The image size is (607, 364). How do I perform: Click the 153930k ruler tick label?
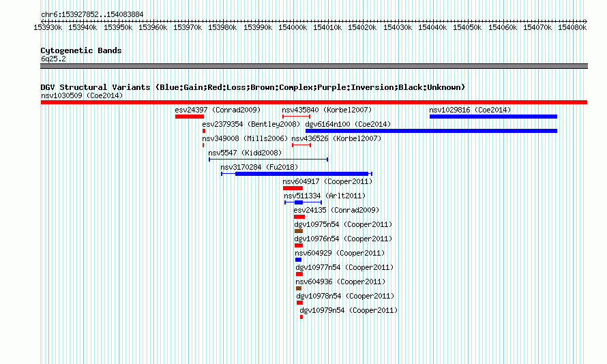click(x=48, y=27)
